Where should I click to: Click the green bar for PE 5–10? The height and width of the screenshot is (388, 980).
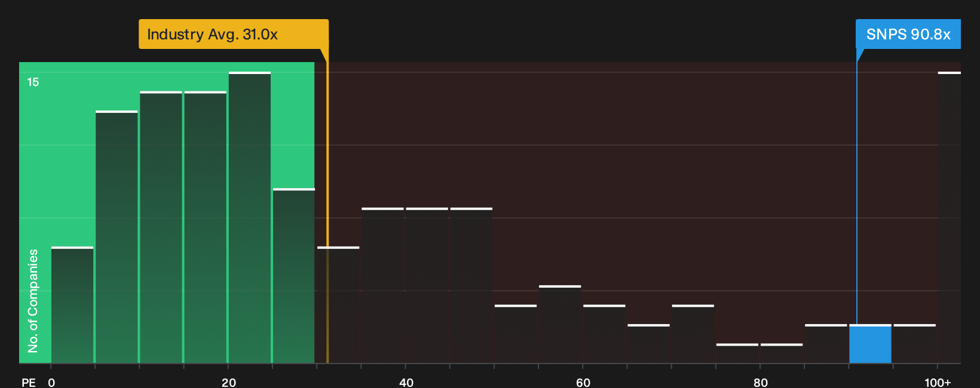click(117, 237)
